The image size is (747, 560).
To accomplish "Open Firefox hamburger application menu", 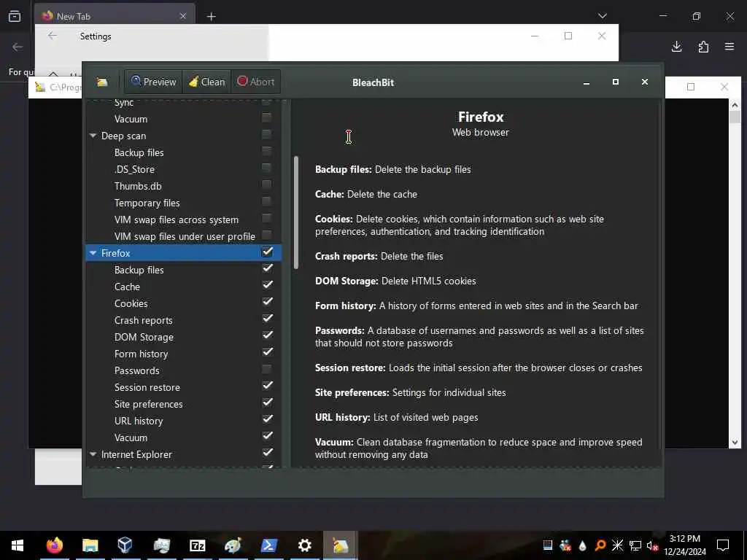I will pos(729,47).
